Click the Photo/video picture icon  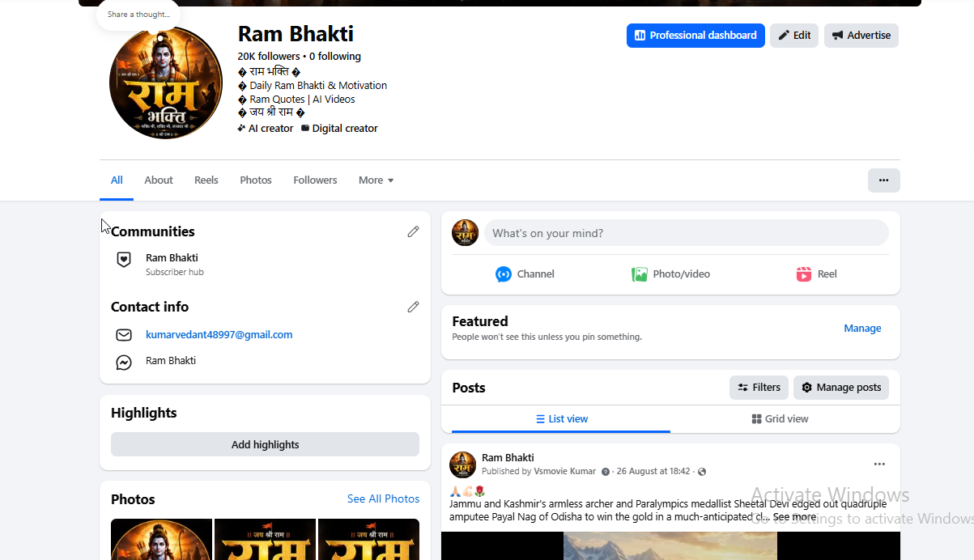(640, 274)
